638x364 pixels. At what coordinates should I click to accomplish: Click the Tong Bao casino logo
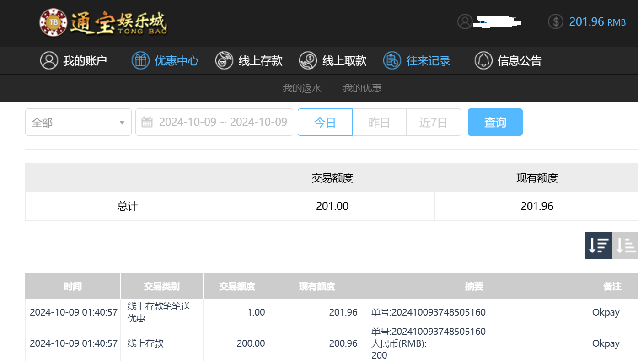click(103, 22)
